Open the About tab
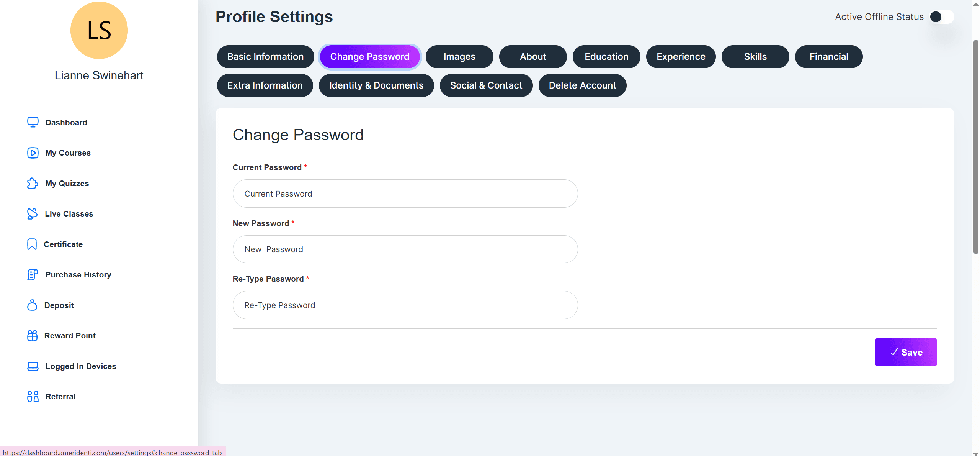The height and width of the screenshot is (456, 980). 533,57
